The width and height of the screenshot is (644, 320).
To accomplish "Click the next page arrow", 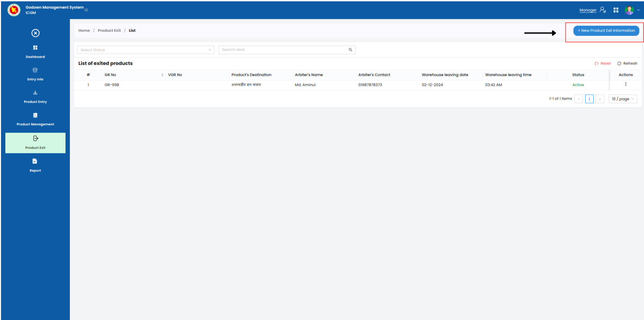I will [x=600, y=99].
